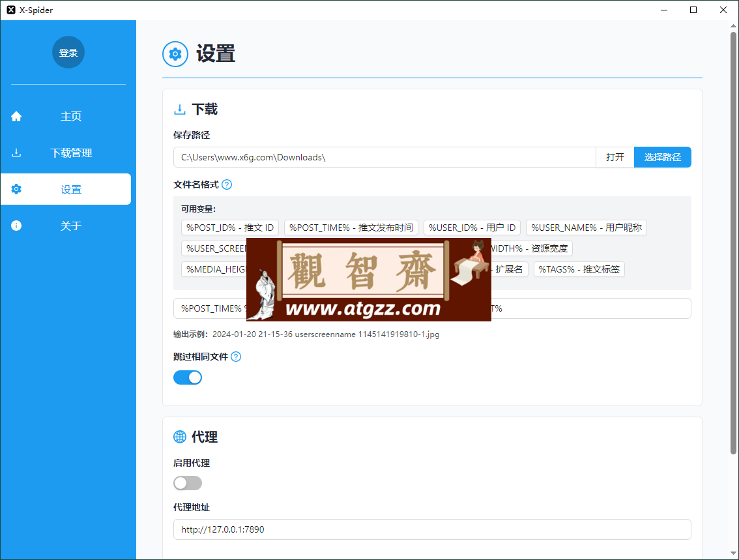Viewport: 739px width, 560px height.
Task: Toggle off 跳过相同文件 switch
Action: click(188, 377)
